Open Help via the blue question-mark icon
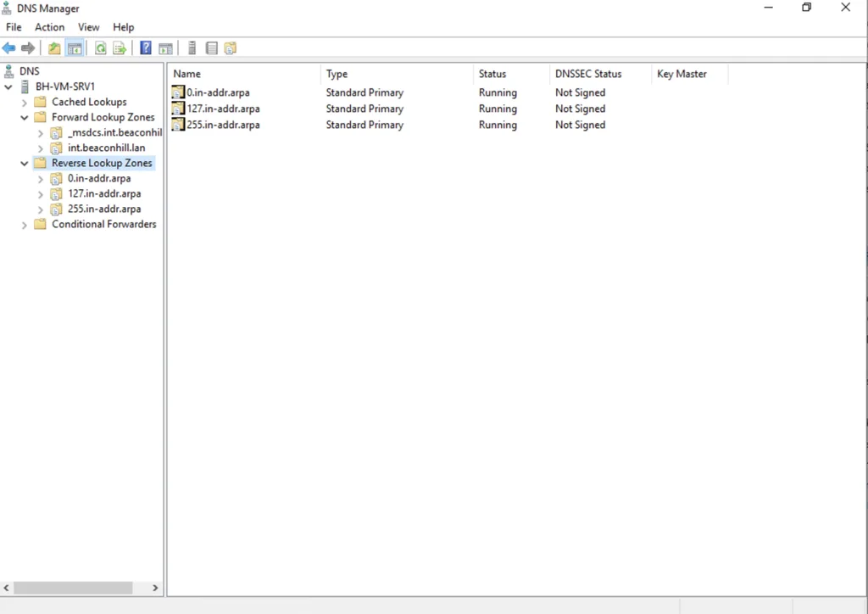 pos(146,48)
